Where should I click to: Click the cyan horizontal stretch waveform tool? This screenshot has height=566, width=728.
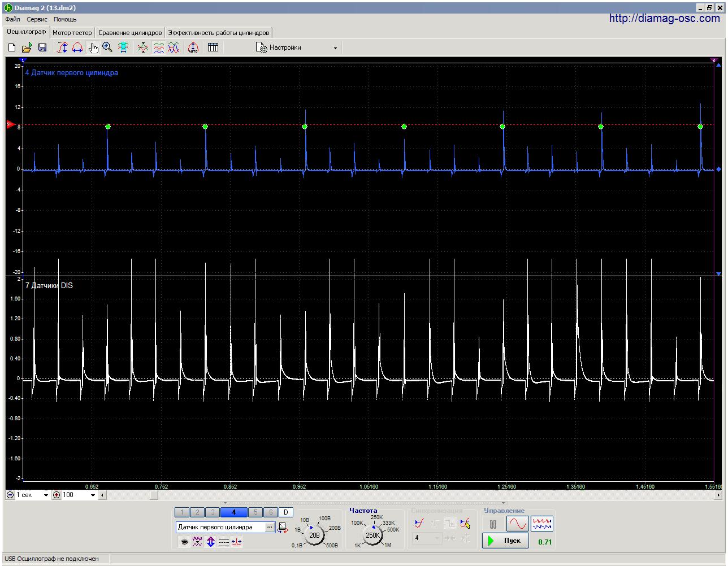coord(123,48)
